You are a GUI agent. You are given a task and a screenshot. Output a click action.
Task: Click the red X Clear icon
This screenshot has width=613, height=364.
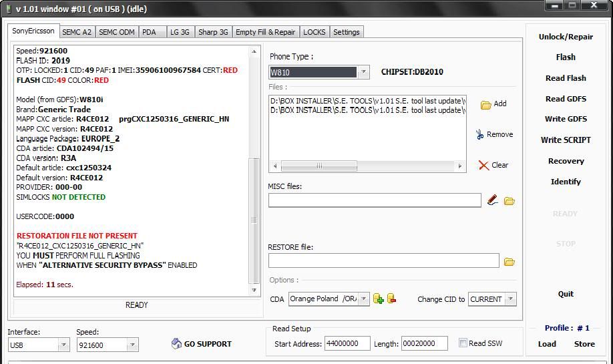483,166
